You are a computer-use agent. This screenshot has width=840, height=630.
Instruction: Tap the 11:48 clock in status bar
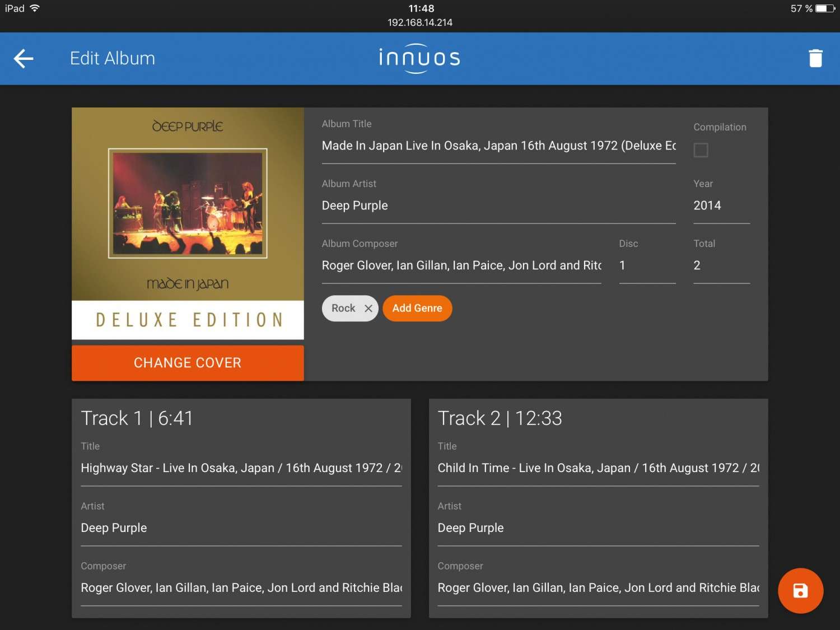(x=421, y=8)
